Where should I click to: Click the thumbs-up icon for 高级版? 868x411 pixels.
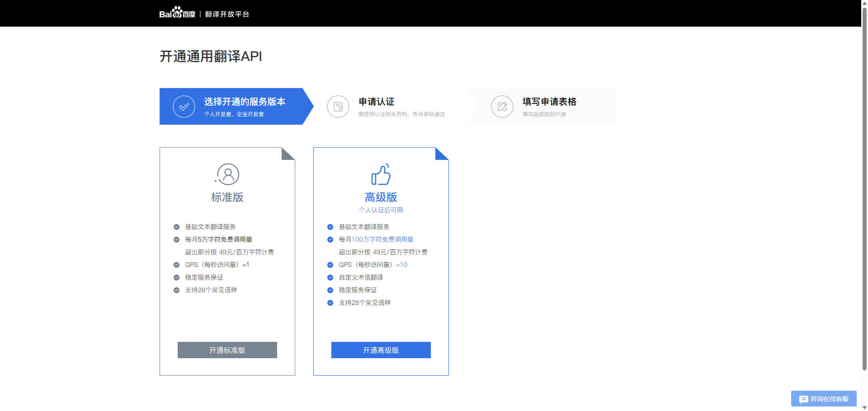coord(381,175)
